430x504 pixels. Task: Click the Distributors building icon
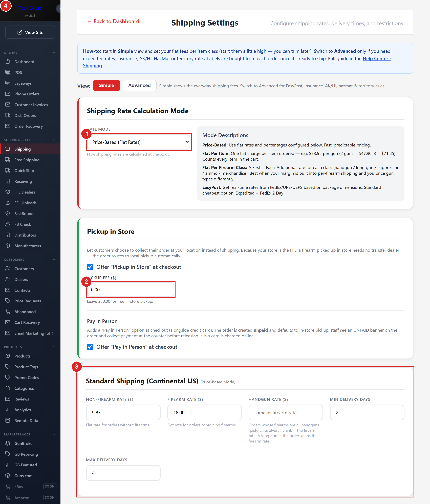tap(8, 235)
